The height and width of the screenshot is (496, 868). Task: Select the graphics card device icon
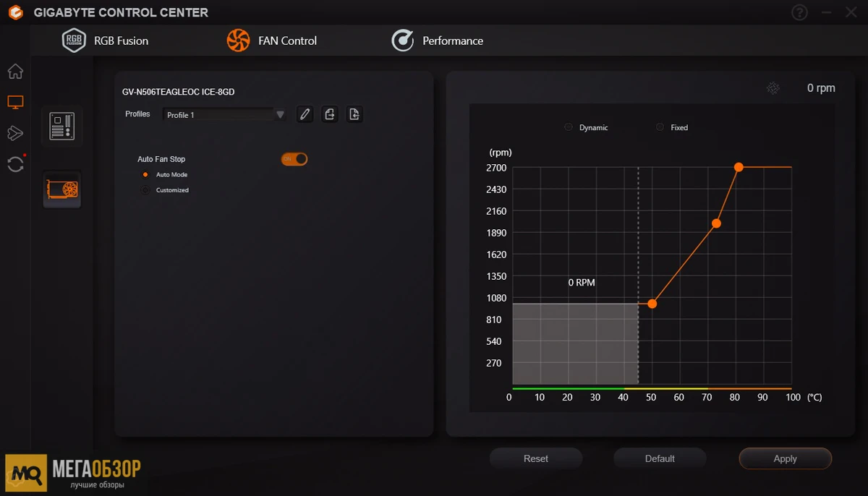[61, 189]
